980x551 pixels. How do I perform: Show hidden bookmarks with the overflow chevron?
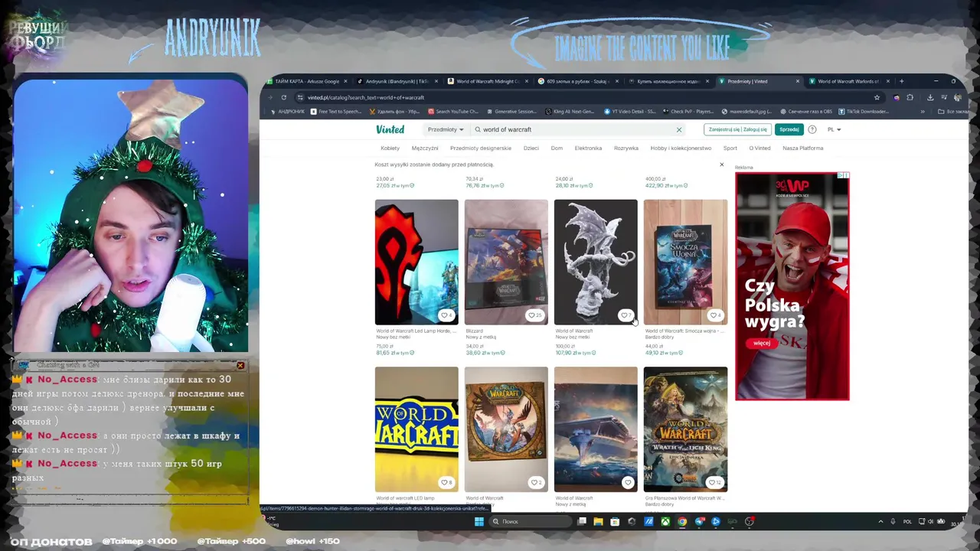click(922, 112)
